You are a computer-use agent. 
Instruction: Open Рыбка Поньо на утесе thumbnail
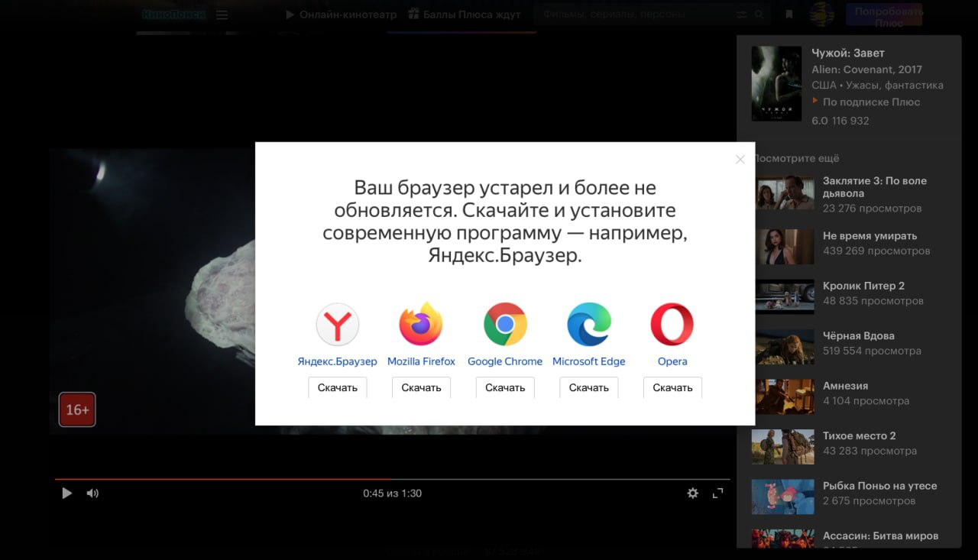click(x=785, y=497)
